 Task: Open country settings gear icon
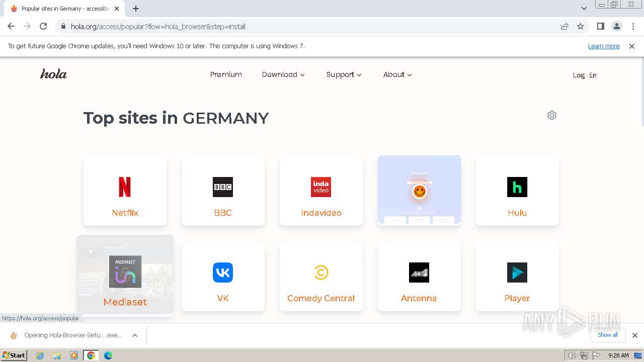click(552, 115)
